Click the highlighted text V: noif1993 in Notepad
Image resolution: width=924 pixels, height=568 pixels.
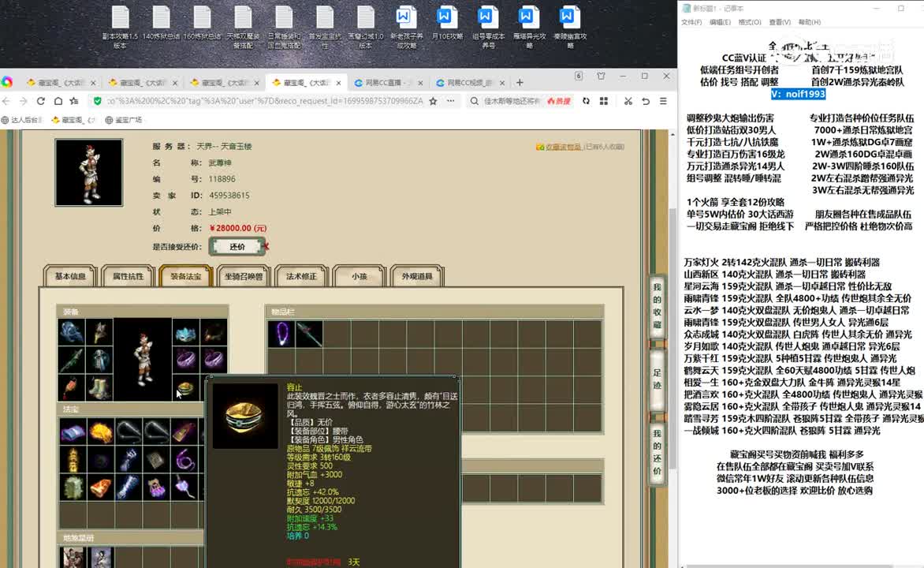point(798,94)
